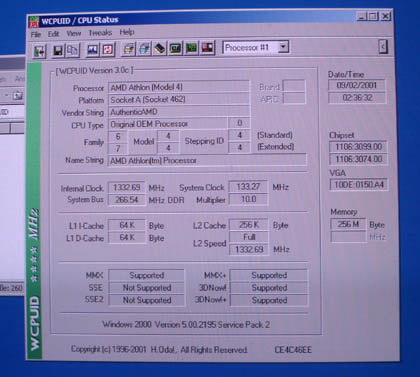Click the green circuit board toolbar icon

191,48
